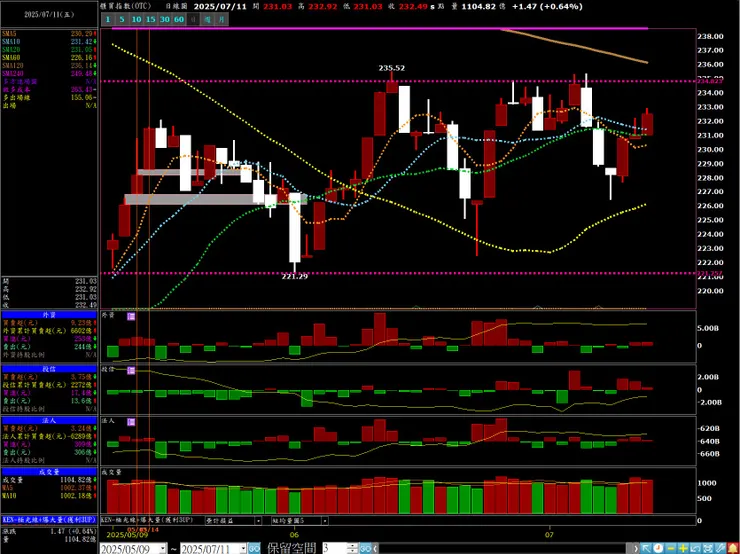Zoom in with the yellow plus icon
Screen dimensions: 740x554
tap(683, 548)
